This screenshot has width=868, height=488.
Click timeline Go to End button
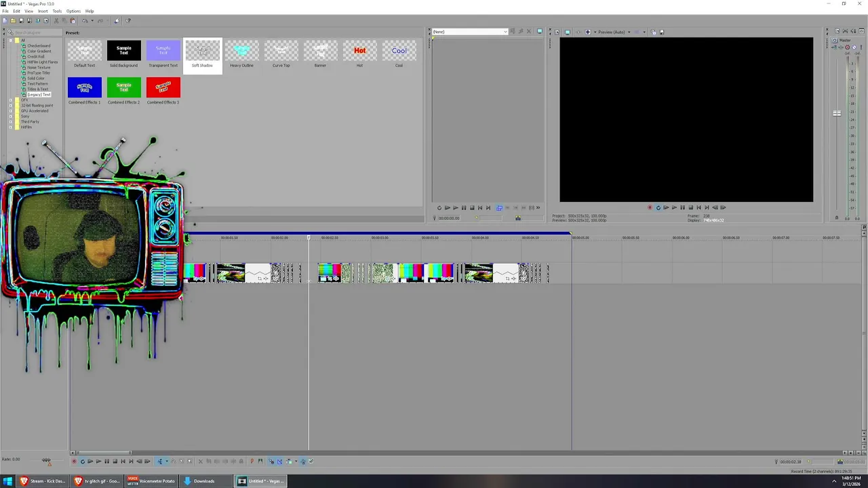tap(131, 462)
